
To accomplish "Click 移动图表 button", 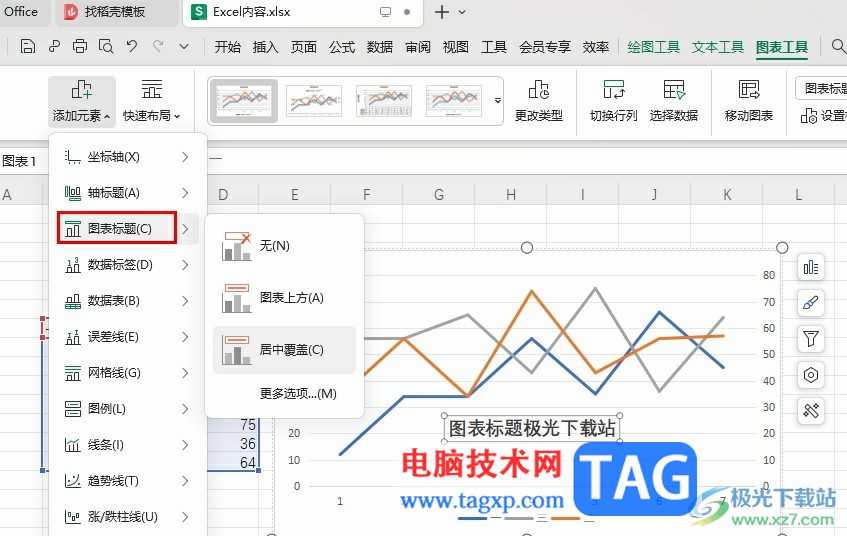I will pyautogui.click(x=749, y=101).
